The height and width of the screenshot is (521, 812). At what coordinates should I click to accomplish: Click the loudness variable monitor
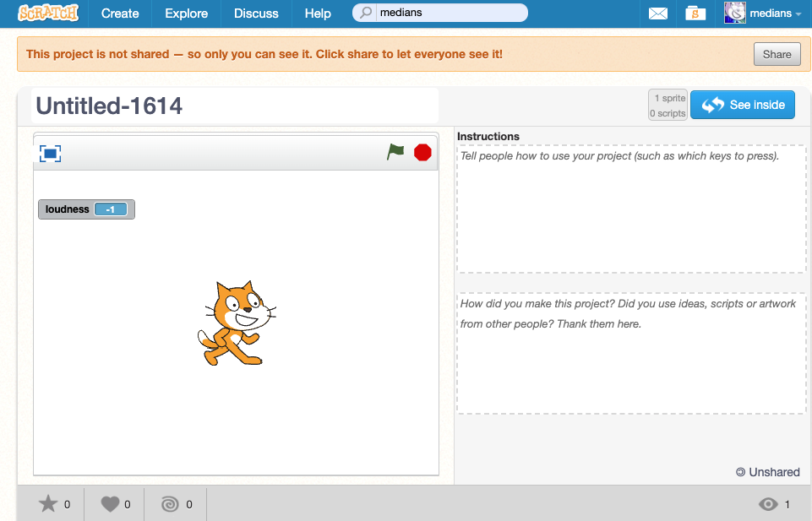(x=86, y=209)
